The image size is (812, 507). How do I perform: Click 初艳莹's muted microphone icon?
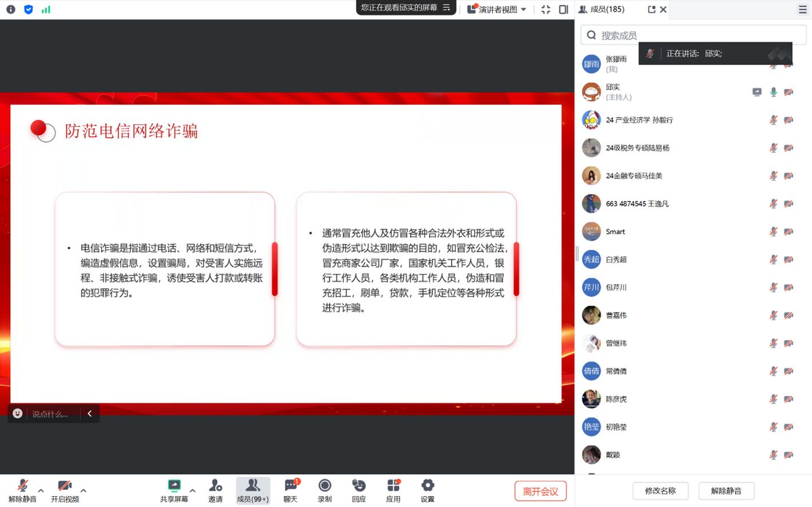(773, 427)
